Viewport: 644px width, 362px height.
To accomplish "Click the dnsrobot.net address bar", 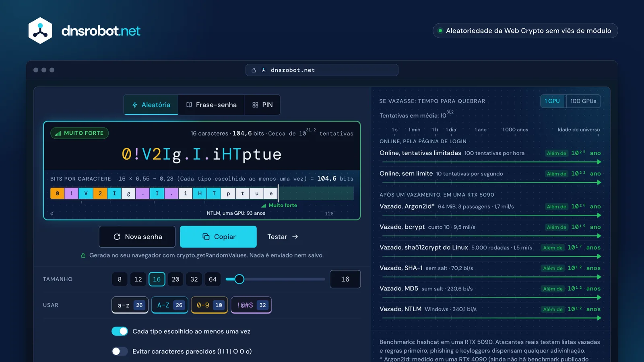I will [322, 70].
